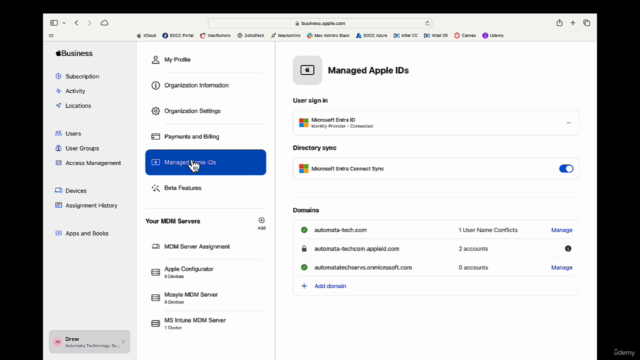The height and width of the screenshot is (360, 640).
Task: Manage automatatechservs.onmicrosoft.com domain
Action: tap(562, 268)
